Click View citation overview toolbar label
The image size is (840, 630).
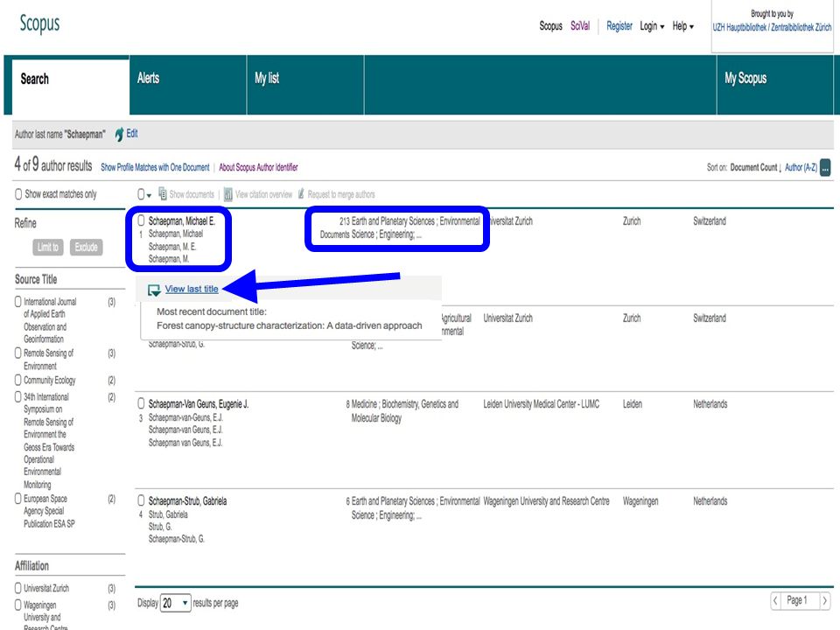(x=263, y=194)
